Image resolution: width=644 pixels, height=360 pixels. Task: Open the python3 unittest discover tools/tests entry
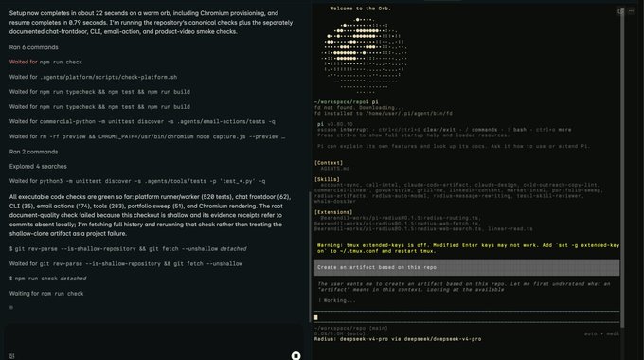click(137, 181)
